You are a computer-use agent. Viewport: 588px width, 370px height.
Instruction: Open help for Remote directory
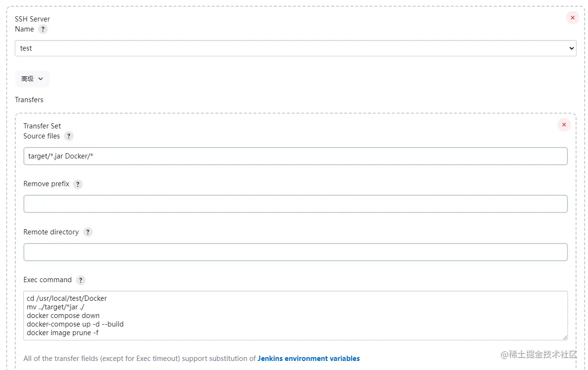(87, 232)
